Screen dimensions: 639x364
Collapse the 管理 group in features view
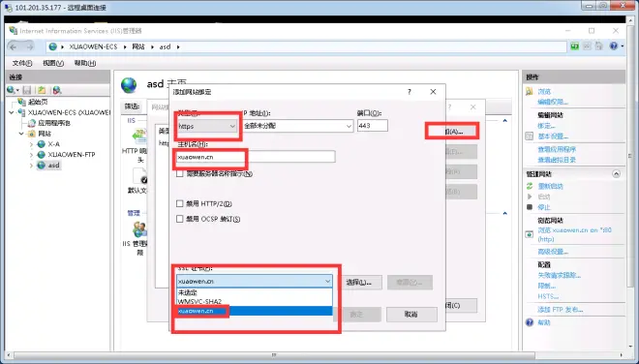click(505, 213)
